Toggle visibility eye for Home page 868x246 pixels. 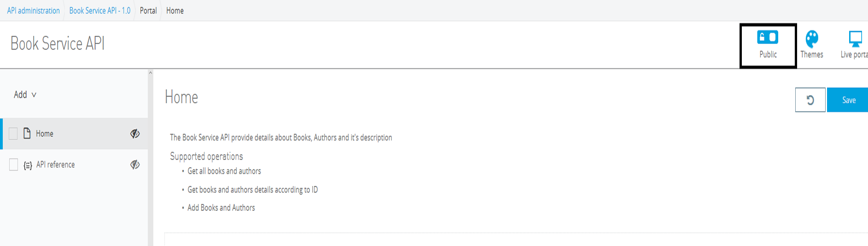[x=135, y=134]
